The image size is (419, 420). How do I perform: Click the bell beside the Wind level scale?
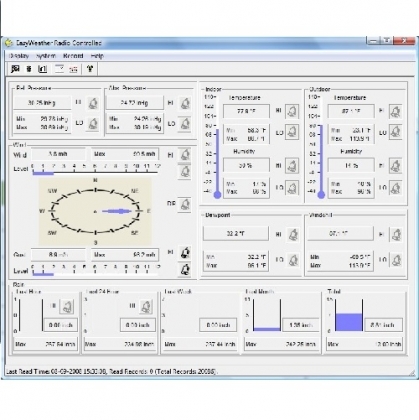(x=185, y=172)
